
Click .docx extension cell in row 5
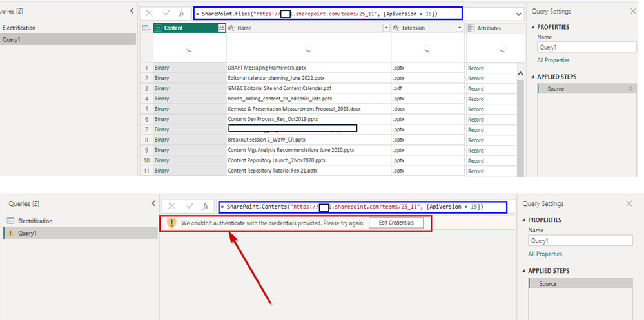[x=429, y=109]
